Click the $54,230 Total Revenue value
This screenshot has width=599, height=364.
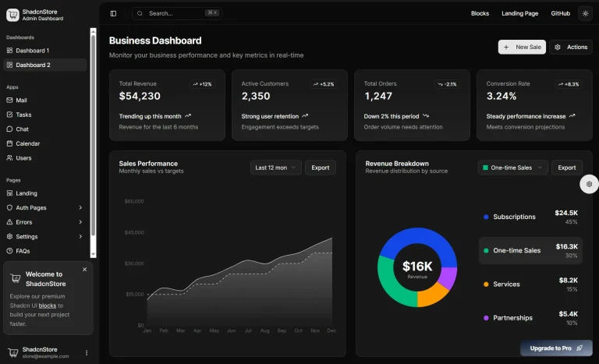[x=140, y=96]
